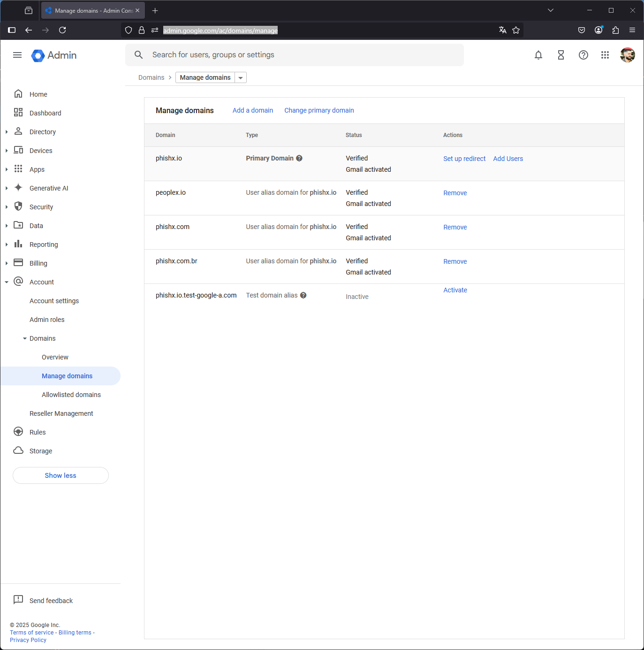Remove the phishx.com alias domain
The width and height of the screenshot is (644, 650).
click(x=455, y=227)
